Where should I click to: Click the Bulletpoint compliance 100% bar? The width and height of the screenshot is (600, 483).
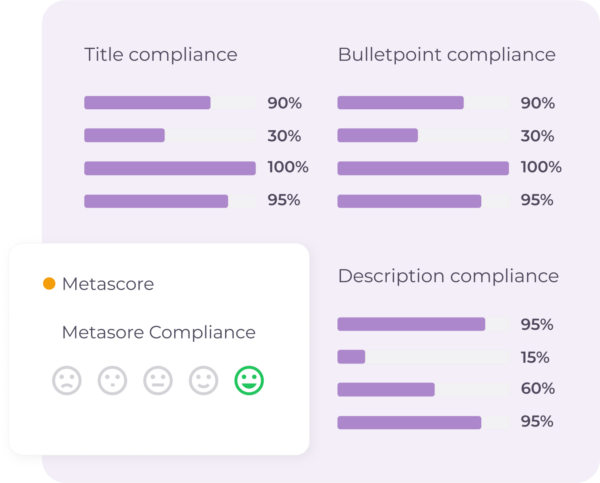[x=423, y=168]
